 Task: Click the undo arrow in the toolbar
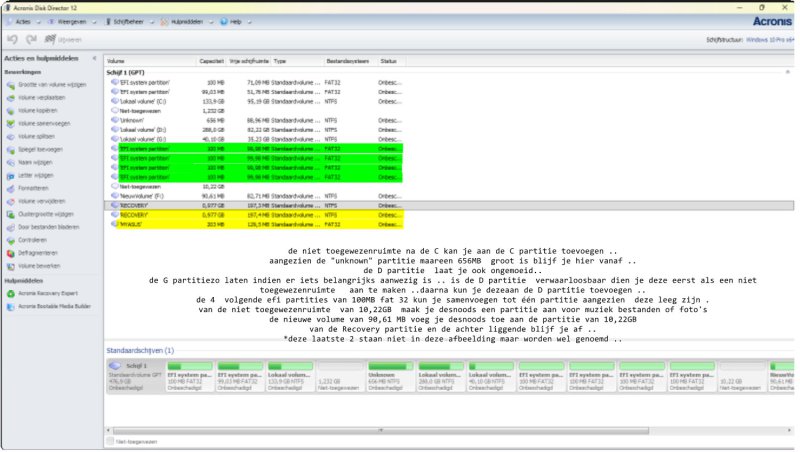pos(12,39)
